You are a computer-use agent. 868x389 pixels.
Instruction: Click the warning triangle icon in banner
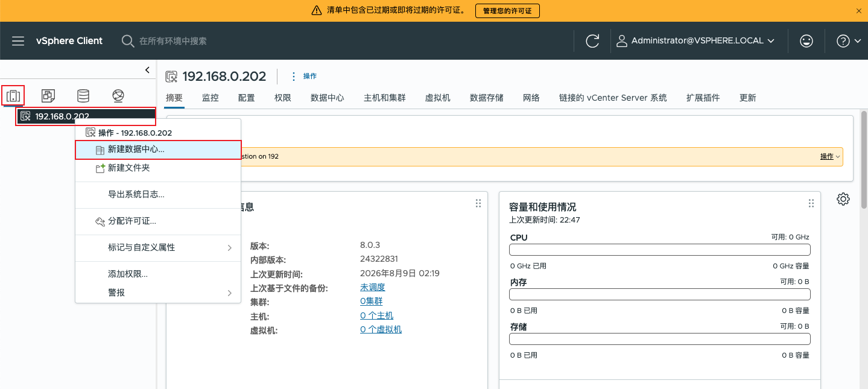click(316, 11)
